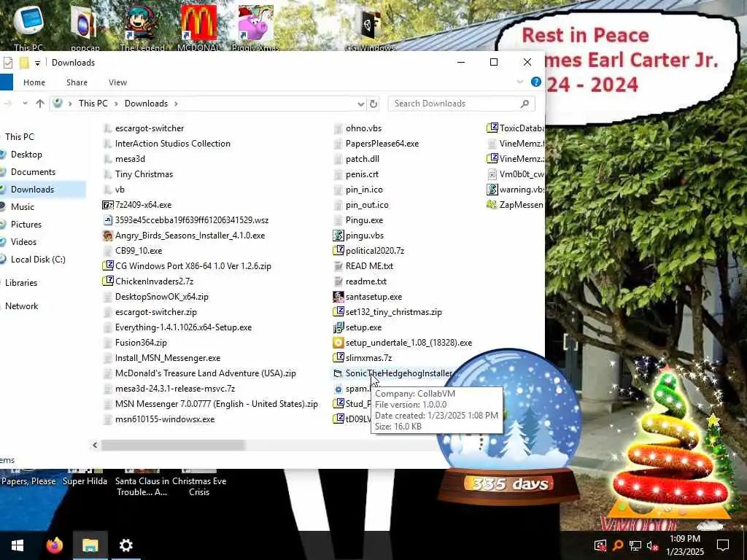Viewport: 747px width, 560px height.
Task: Open the notification center icon
Action: click(x=723, y=545)
